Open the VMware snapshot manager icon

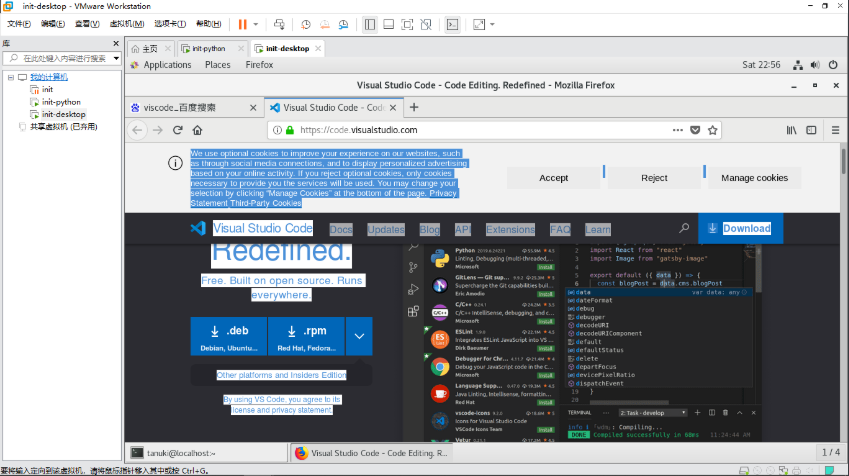pos(343,24)
